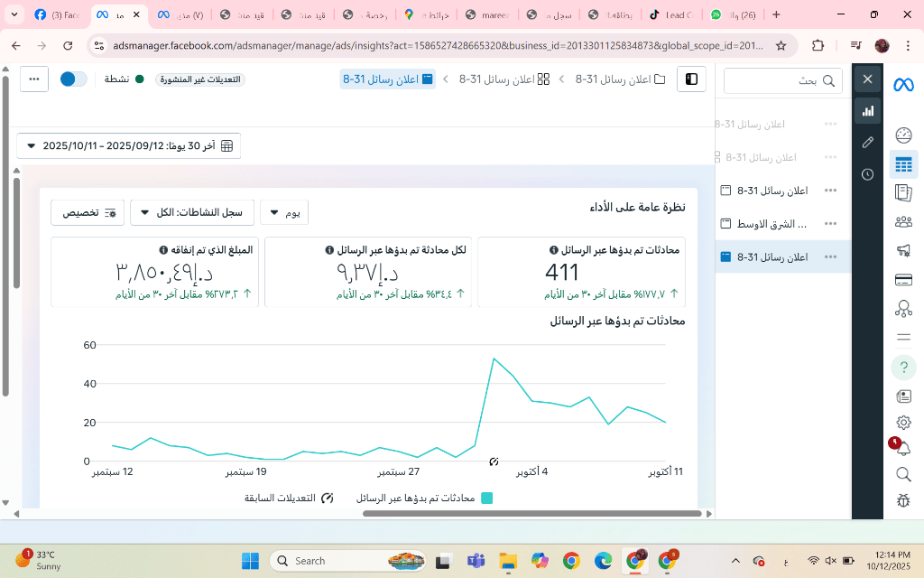
Task: Open the notifications bell icon
Action: point(903,449)
